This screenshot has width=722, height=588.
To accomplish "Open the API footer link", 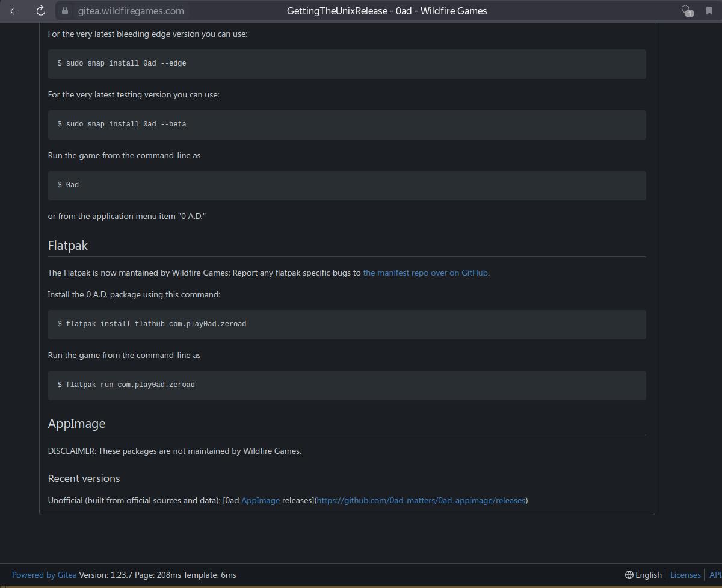I will click(715, 575).
